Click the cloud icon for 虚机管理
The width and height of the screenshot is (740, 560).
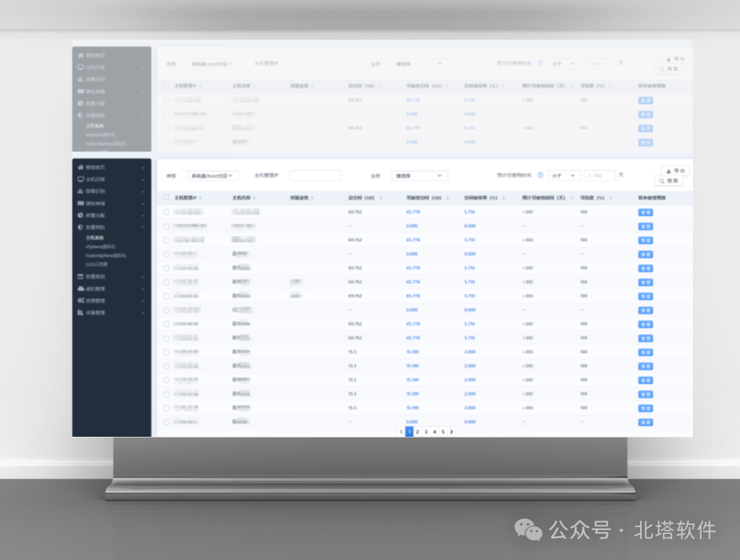[x=81, y=288]
